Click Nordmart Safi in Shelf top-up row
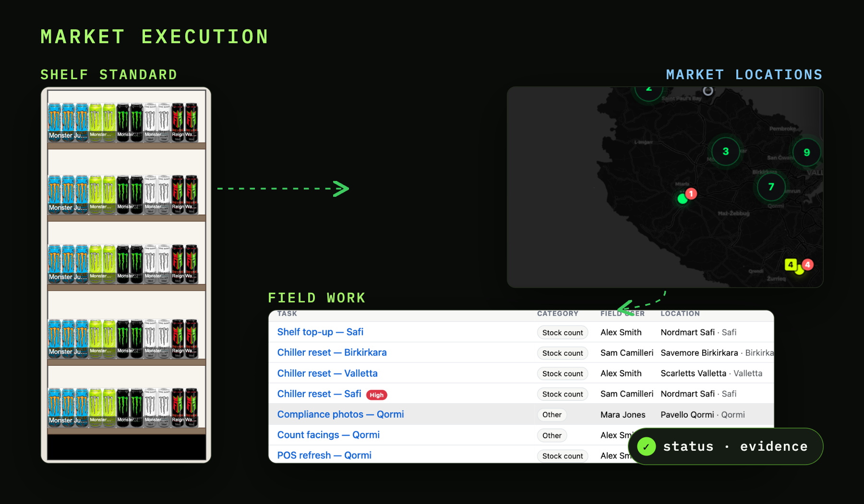The image size is (864, 504). click(688, 332)
